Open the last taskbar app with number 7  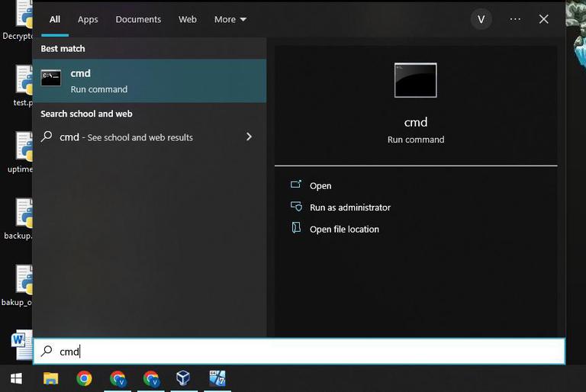pyautogui.click(x=217, y=378)
